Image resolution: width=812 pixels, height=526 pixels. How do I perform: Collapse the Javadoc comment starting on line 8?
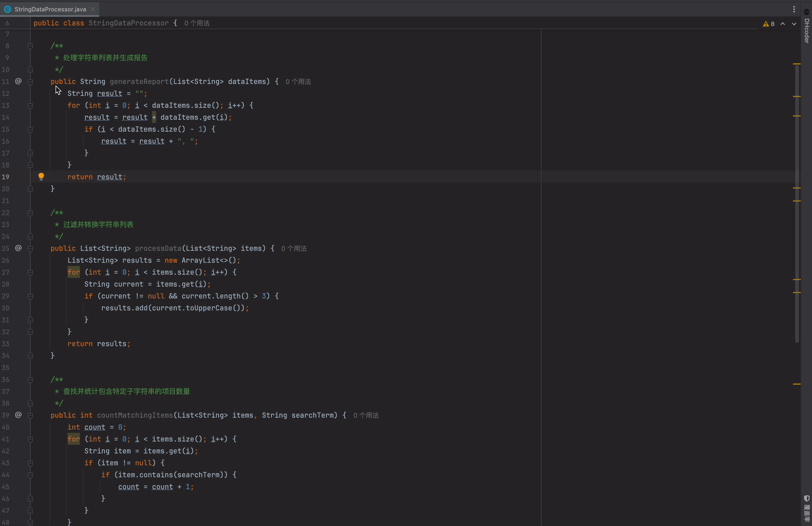[30, 46]
